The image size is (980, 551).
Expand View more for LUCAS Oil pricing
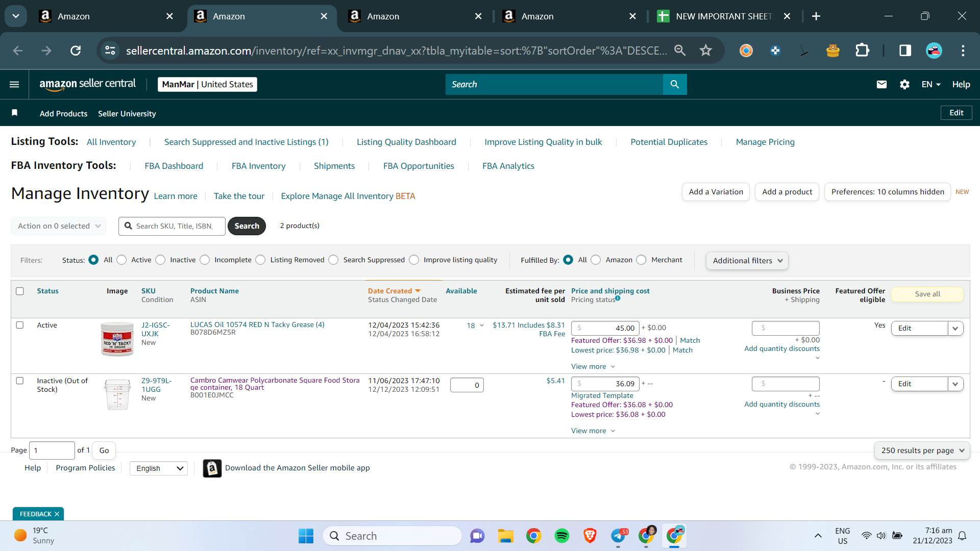593,366
